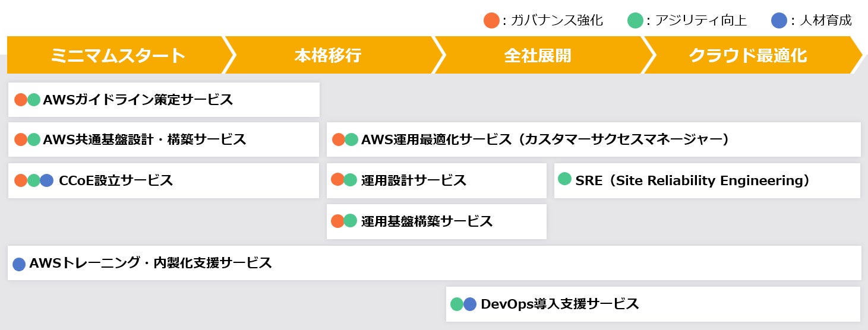This screenshot has height=330, width=868.
Task: Click the orange ガバナンス強化 legend dot
Action: [491, 21]
